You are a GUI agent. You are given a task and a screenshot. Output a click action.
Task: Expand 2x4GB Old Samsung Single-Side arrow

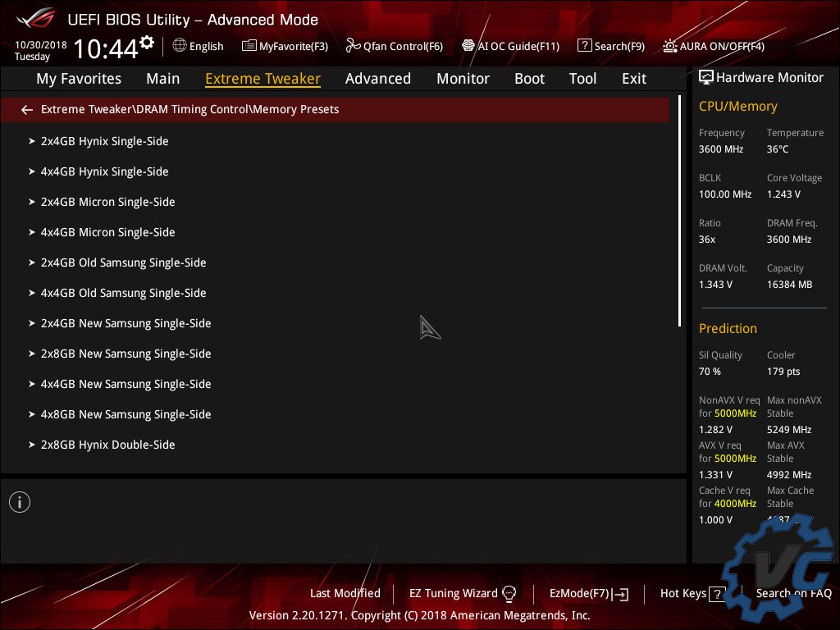click(32, 263)
